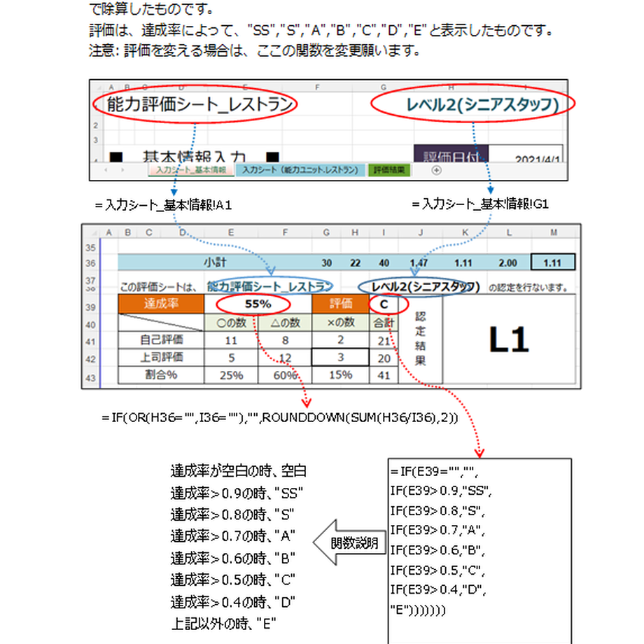Select column E header in the lower sheet

point(231,233)
